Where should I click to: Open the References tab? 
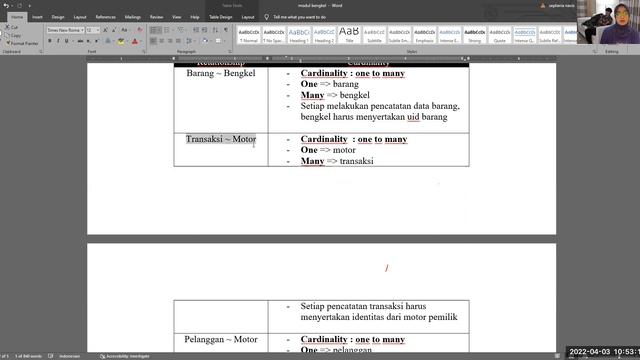pyautogui.click(x=105, y=17)
